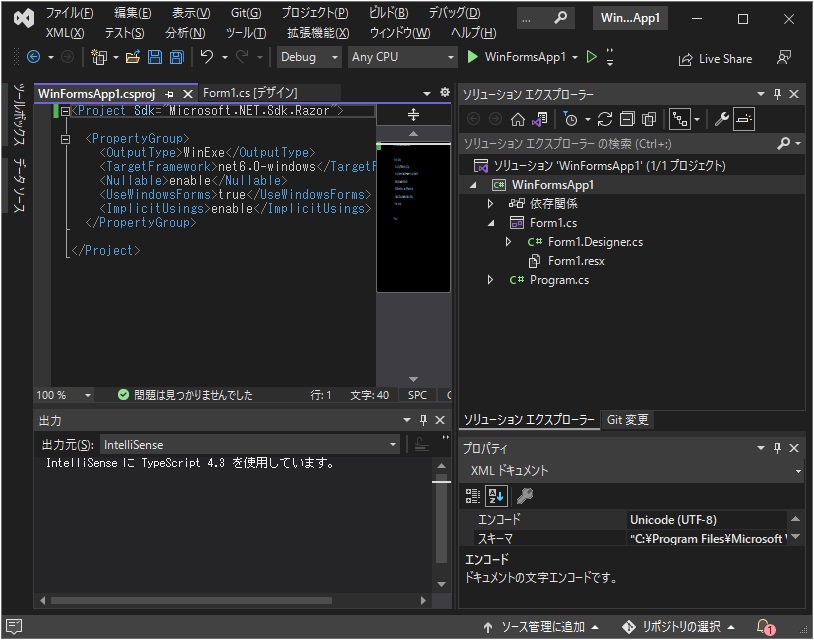This screenshot has width=814, height=640.
Task: Expand the Form1.Designer.cs node
Action: pyautogui.click(x=508, y=242)
